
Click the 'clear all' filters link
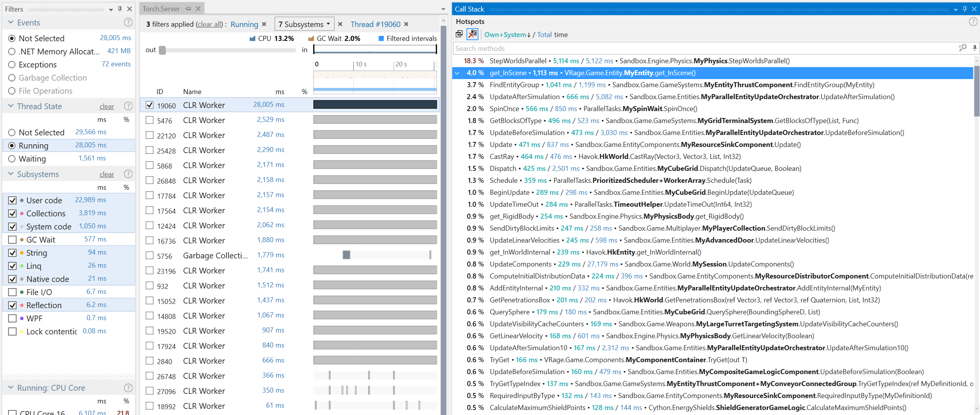click(x=209, y=24)
